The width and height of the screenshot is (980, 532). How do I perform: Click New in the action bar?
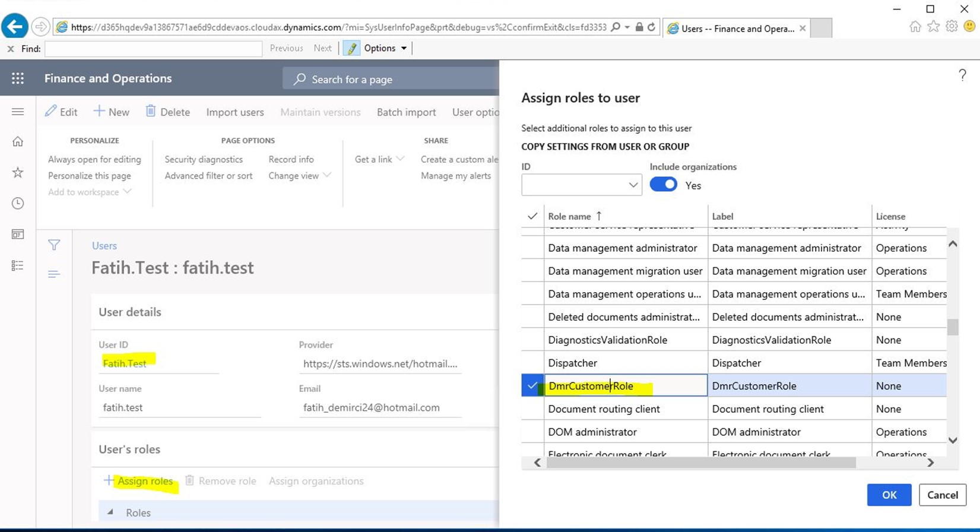coord(111,112)
